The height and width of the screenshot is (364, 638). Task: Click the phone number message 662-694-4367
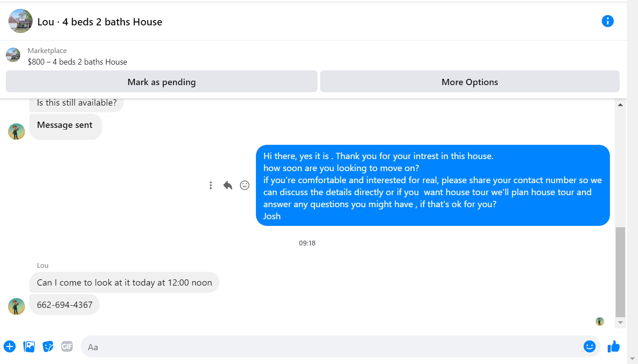point(65,305)
